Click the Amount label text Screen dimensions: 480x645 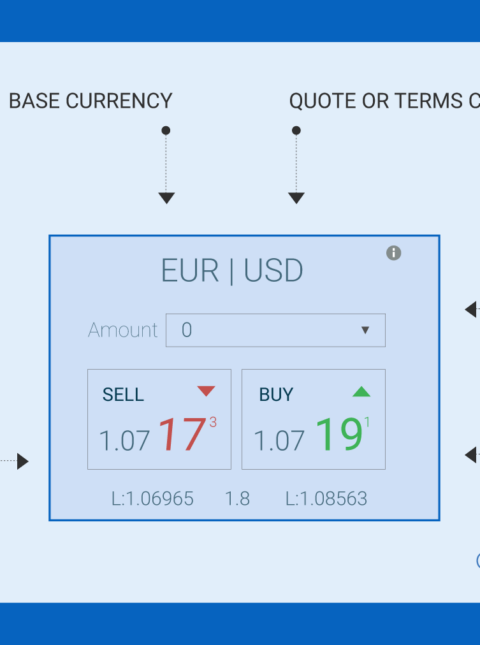tap(123, 330)
